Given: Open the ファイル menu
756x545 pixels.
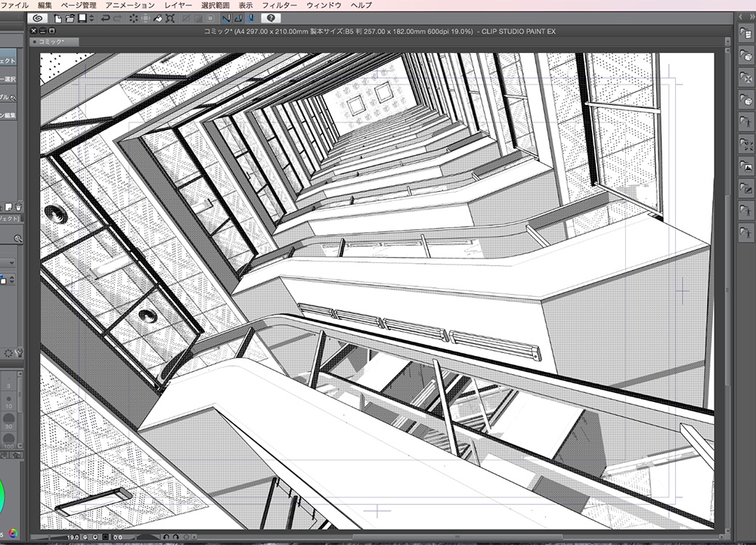Looking at the screenshot, I should click(x=14, y=5).
